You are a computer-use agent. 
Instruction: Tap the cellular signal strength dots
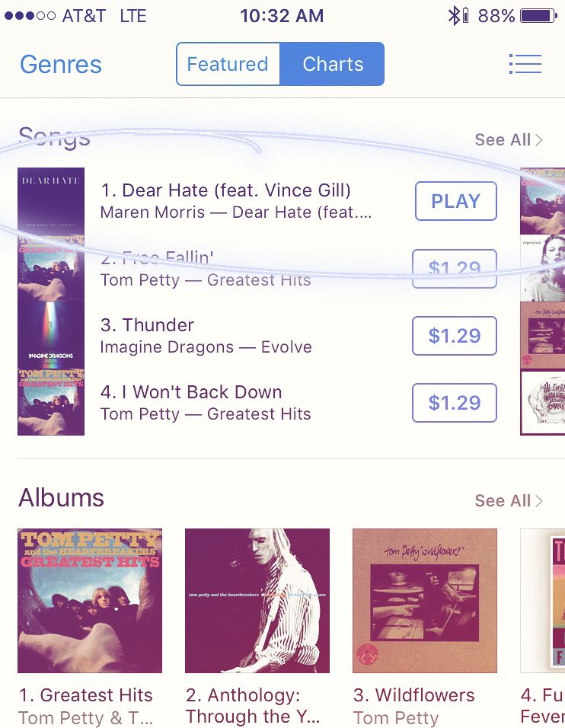tap(30, 16)
